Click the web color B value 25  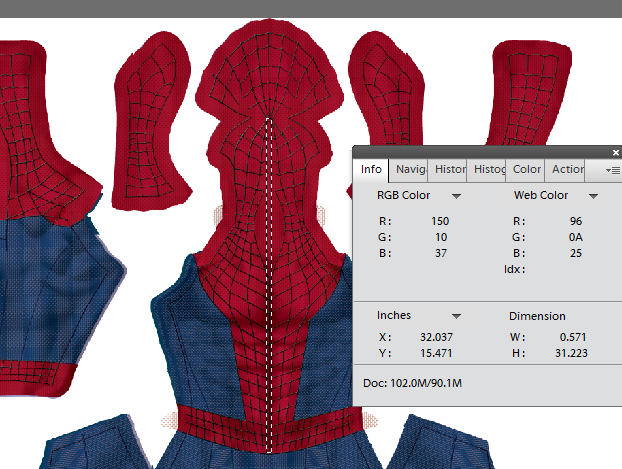point(576,253)
